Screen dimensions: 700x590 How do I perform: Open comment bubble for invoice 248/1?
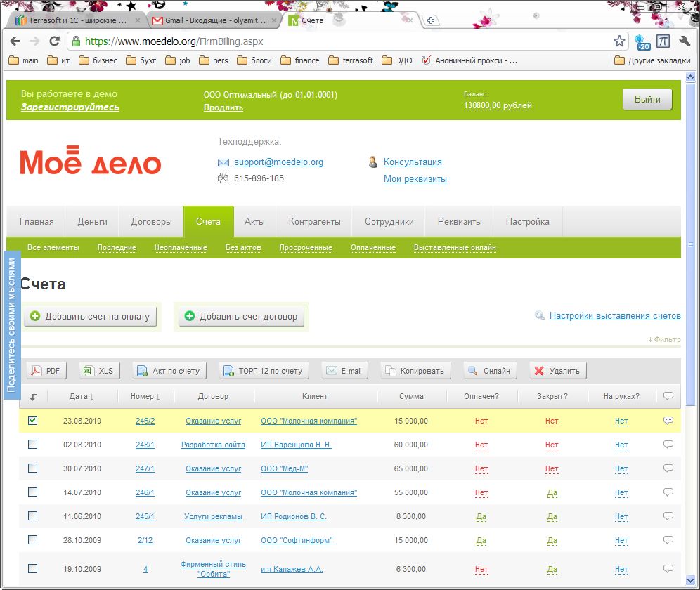tap(668, 445)
